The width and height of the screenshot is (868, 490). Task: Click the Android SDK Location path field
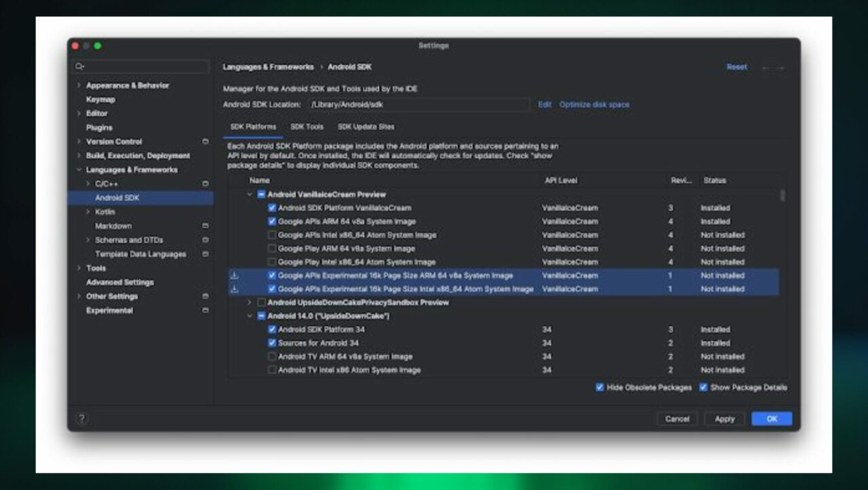pos(418,105)
